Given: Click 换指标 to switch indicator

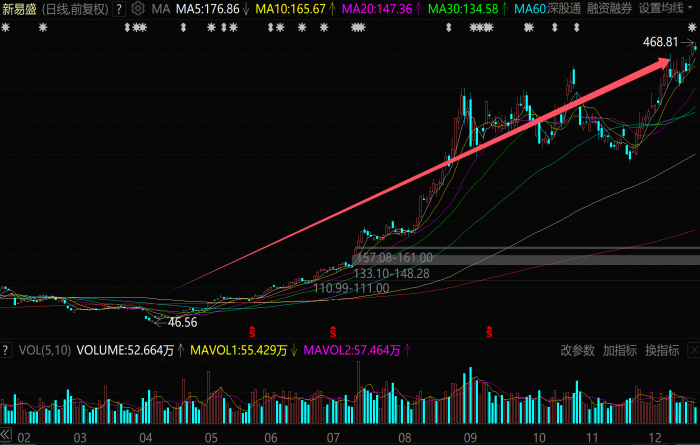Looking at the screenshot, I should pos(662,350).
